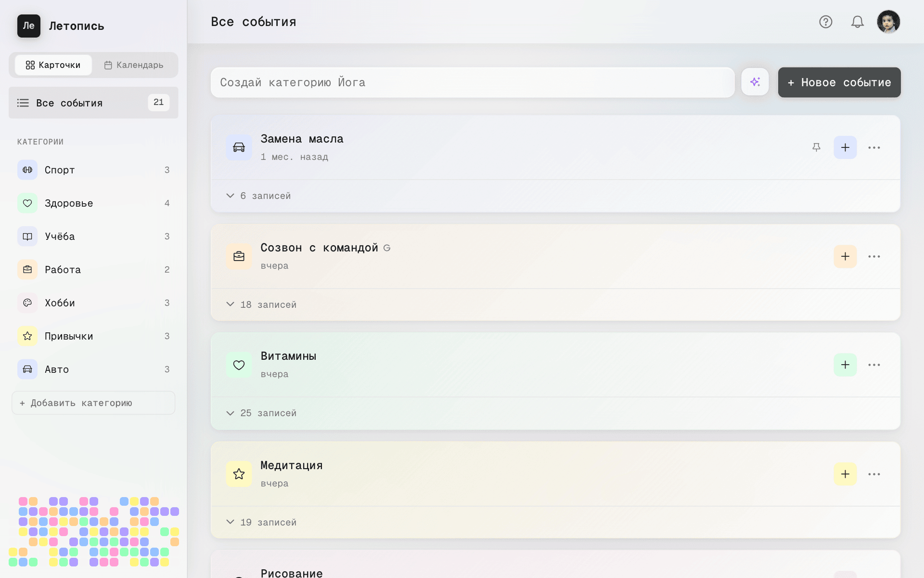Switch to Карточки view
Viewport: 924px width, 578px height.
click(x=53, y=65)
